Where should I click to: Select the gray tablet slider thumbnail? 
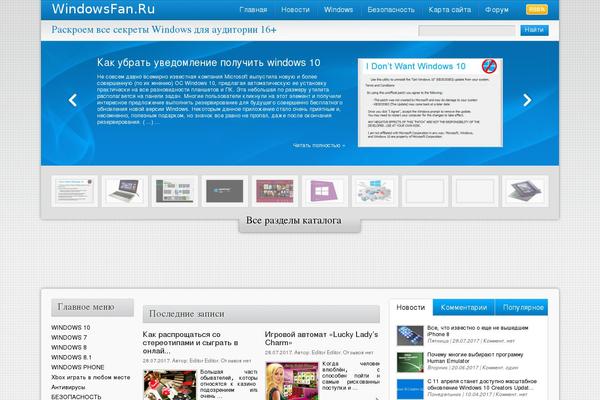coord(525,191)
